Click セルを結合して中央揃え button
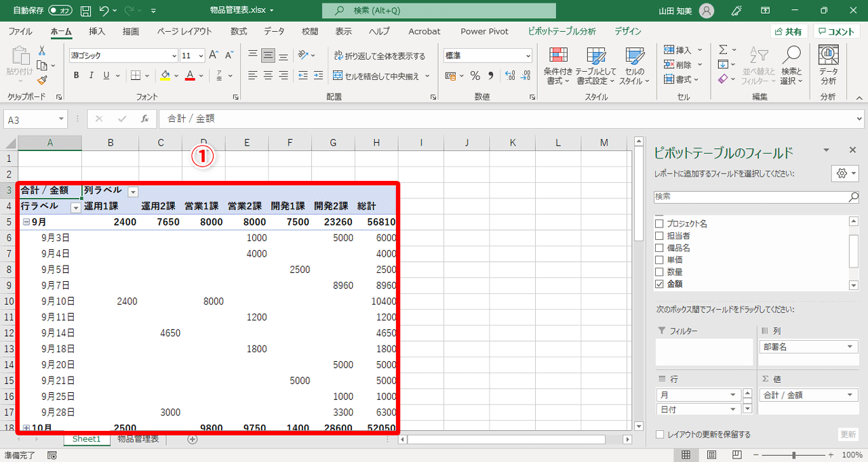Image resolution: width=868 pixels, height=462 pixels. point(377,76)
